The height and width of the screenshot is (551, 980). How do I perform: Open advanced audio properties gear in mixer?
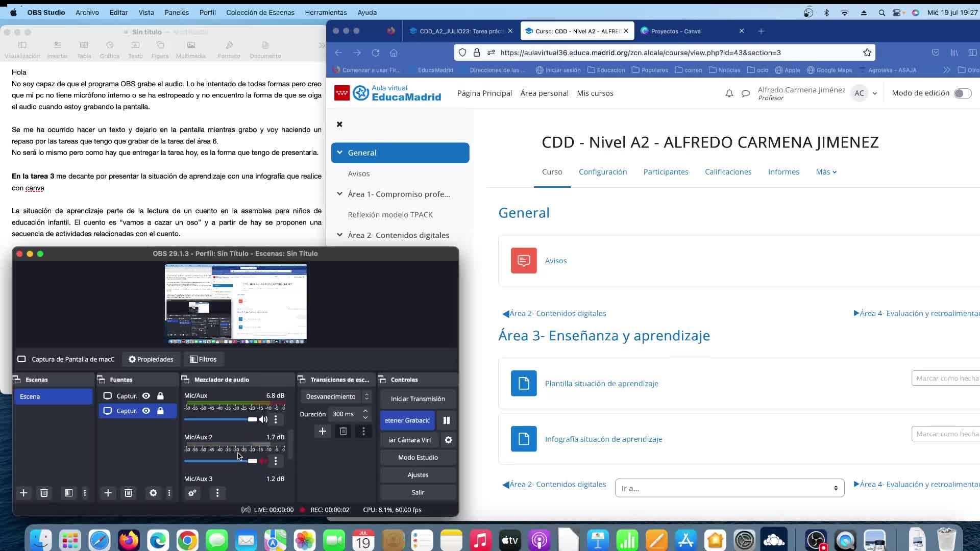click(192, 493)
